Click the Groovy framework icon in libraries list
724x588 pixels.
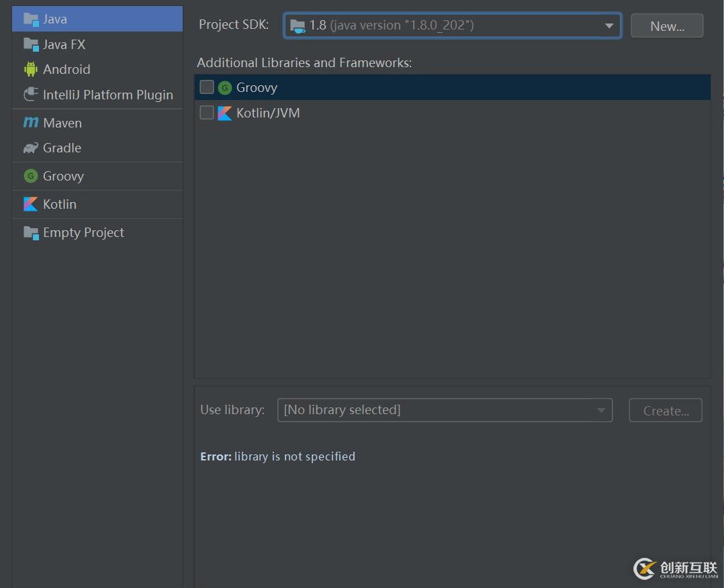pos(225,88)
